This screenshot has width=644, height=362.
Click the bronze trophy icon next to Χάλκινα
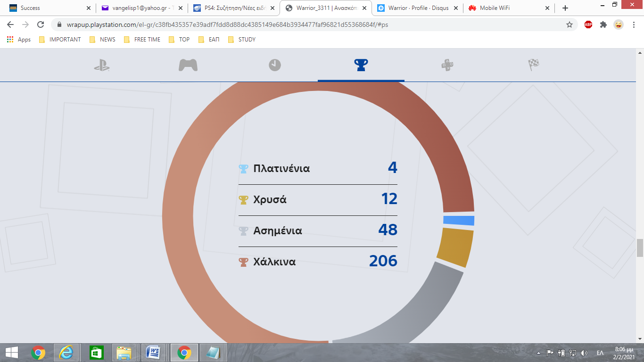point(243,262)
